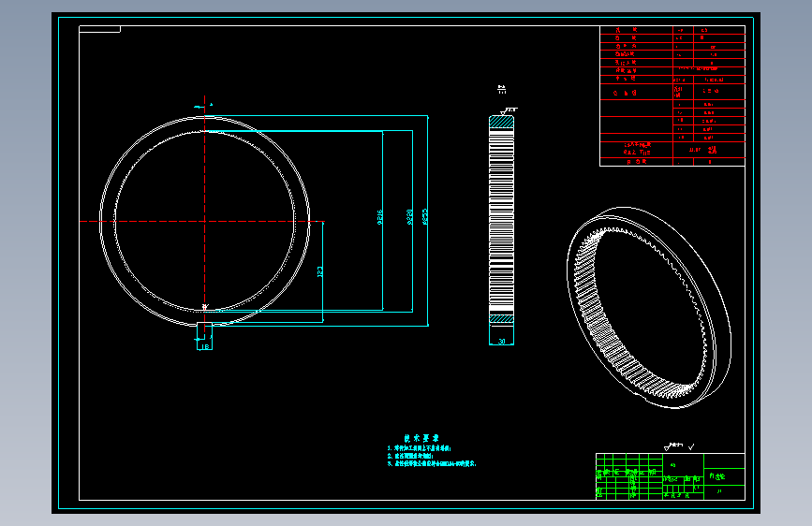Image resolution: width=812 pixels, height=526 pixels.
Task: Select the outermost diameter dimension label
Action: pos(425,217)
